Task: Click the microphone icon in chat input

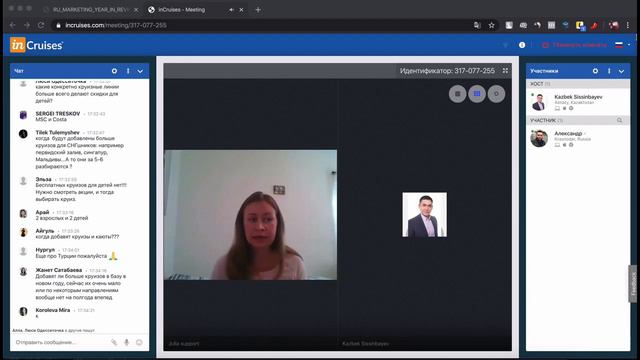Action: coord(127,342)
